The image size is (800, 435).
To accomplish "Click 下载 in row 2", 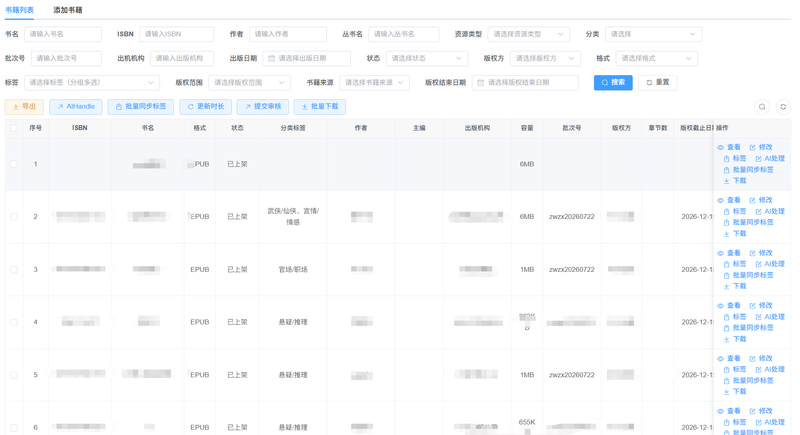I will click(x=735, y=234).
